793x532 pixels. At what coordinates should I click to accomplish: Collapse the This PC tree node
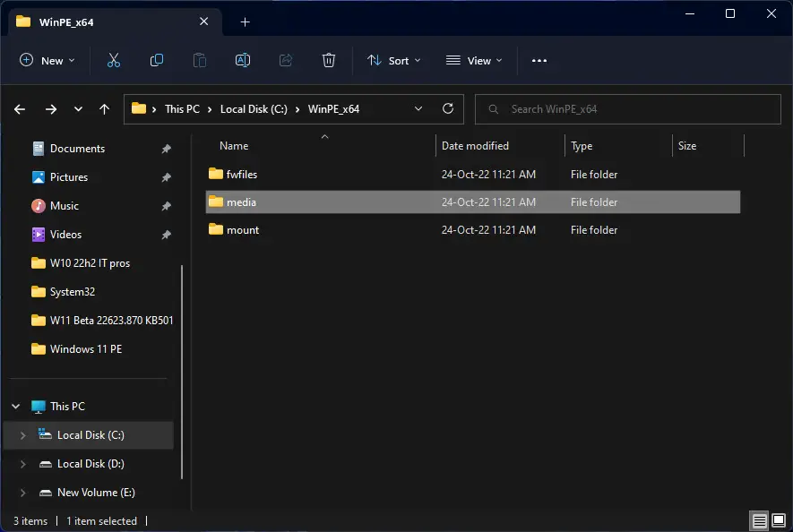tap(15, 407)
